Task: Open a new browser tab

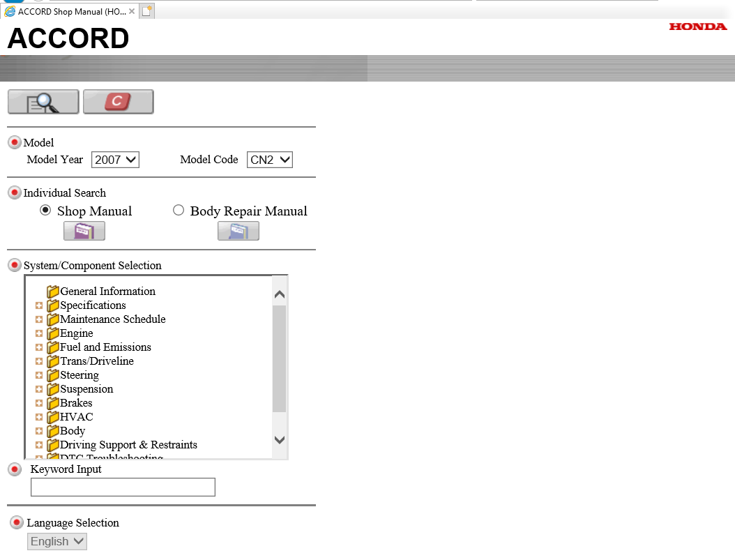Action: tap(147, 11)
